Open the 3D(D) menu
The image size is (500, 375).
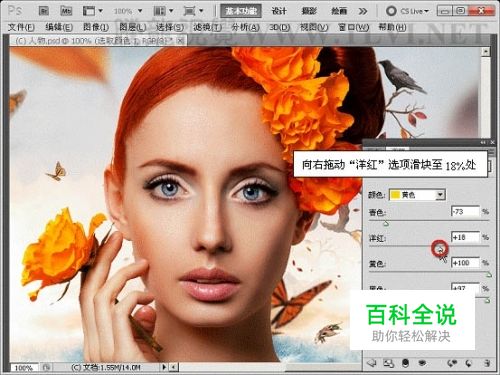(280, 27)
